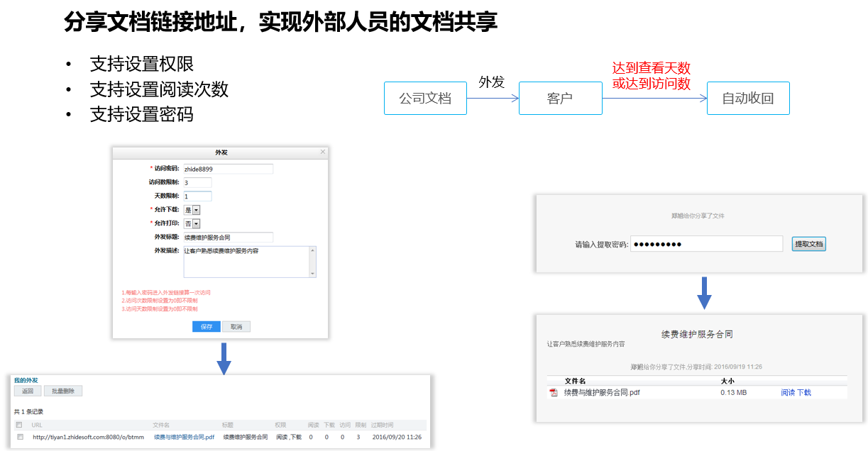This screenshot has width=868, height=451.
Task: Click the file name 续费与维护服务合同.pdf on the extraction page
Action: click(x=602, y=393)
